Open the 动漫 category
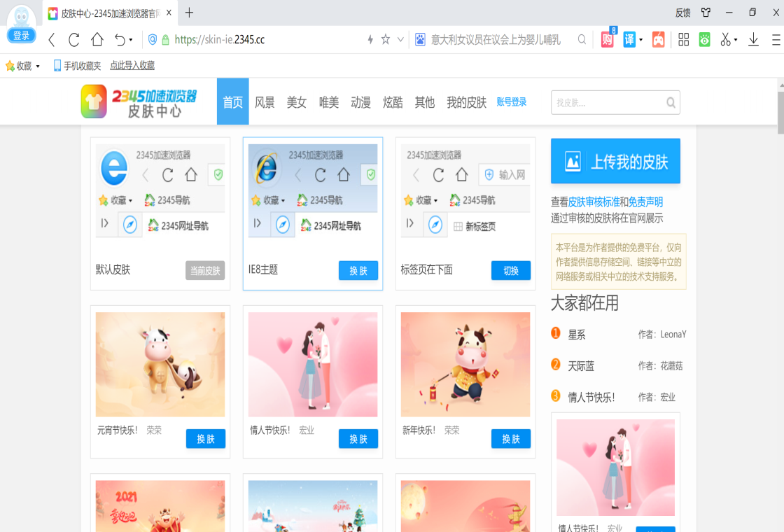This screenshot has height=532, width=784. tap(361, 102)
